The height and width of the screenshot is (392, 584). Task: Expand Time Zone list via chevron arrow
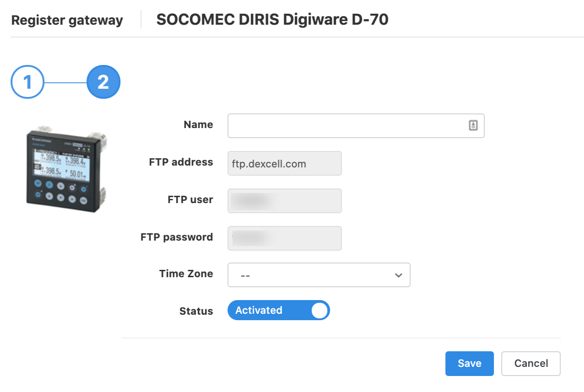click(x=399, y=275)
